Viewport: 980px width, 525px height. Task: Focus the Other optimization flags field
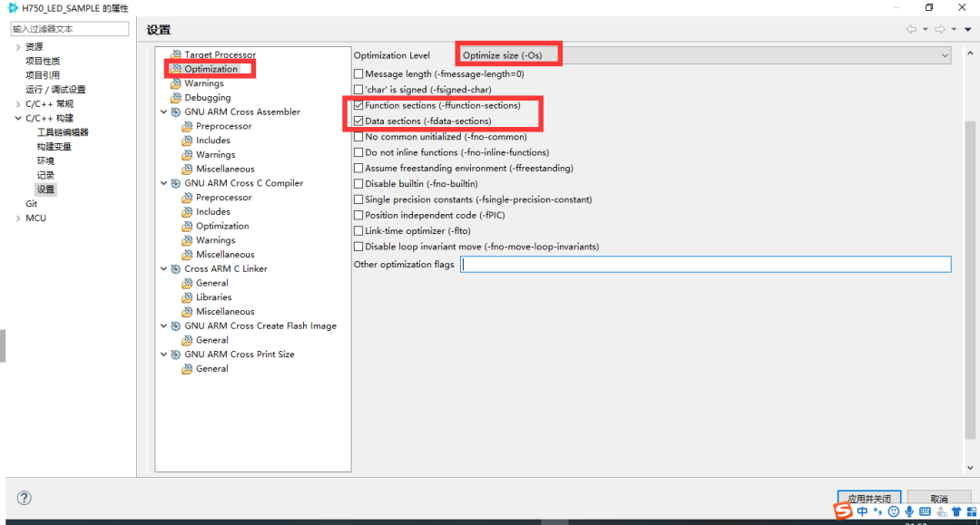pyautogui.click(x=706, y=264)
